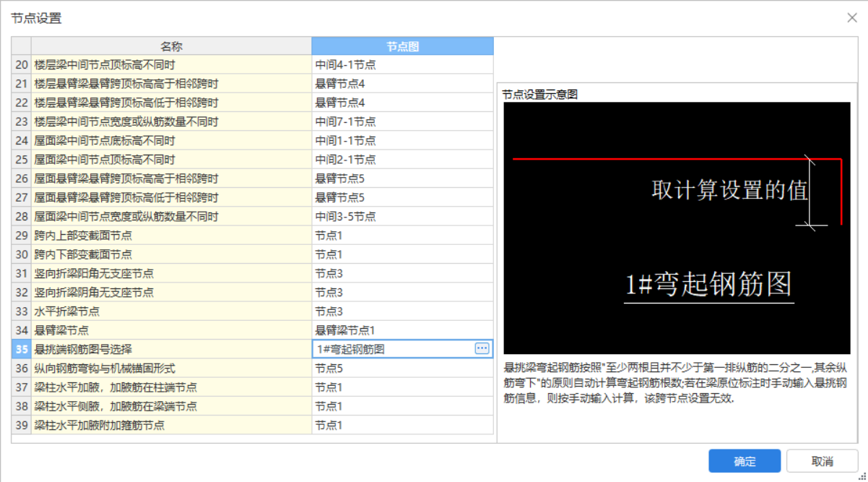
Task: Cancel with the 取消 button
Action: click(823, 461)
